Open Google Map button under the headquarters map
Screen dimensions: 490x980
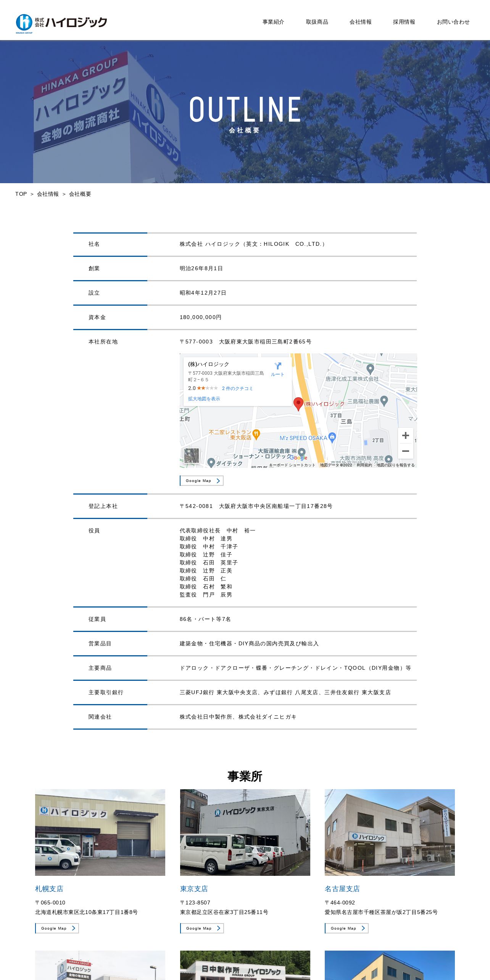[x=201, y=481]
